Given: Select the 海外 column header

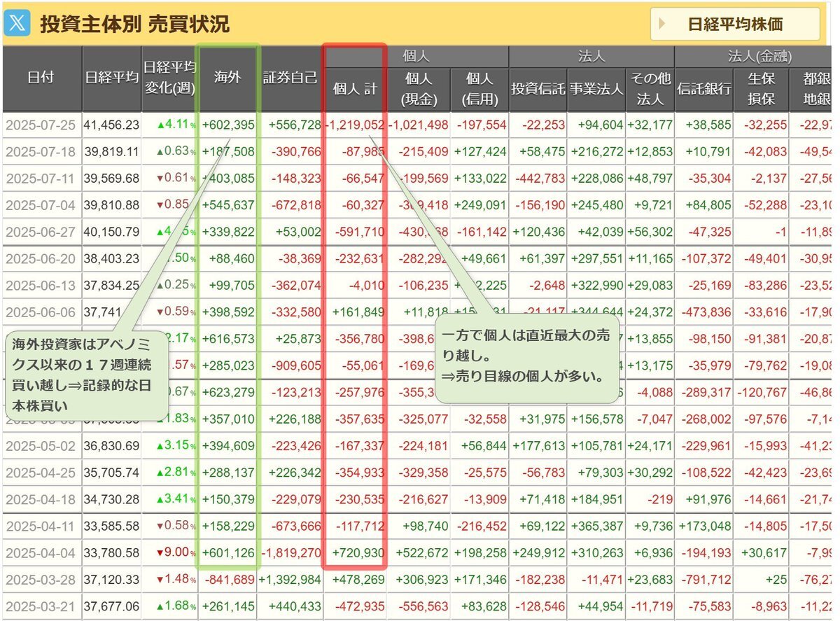Looking at the screenshot, I should (x=227, y=78).
